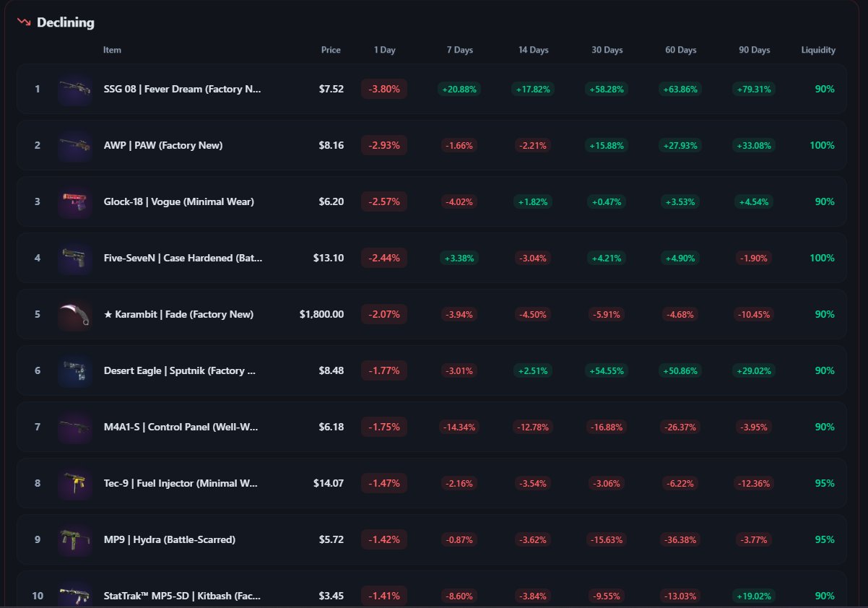Select the pink Glock-18 Vogue icon

click(x=74, y=202)
